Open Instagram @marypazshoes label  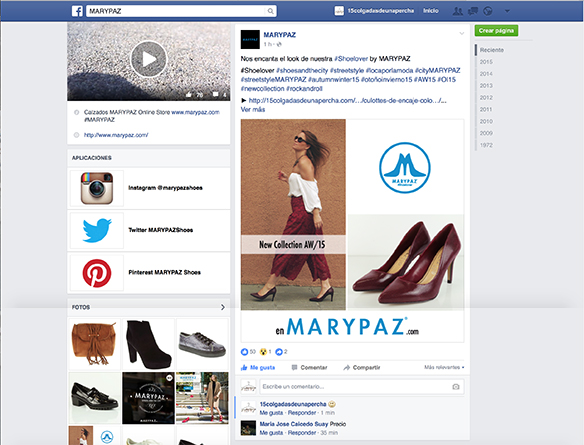(x=165, y=188)
